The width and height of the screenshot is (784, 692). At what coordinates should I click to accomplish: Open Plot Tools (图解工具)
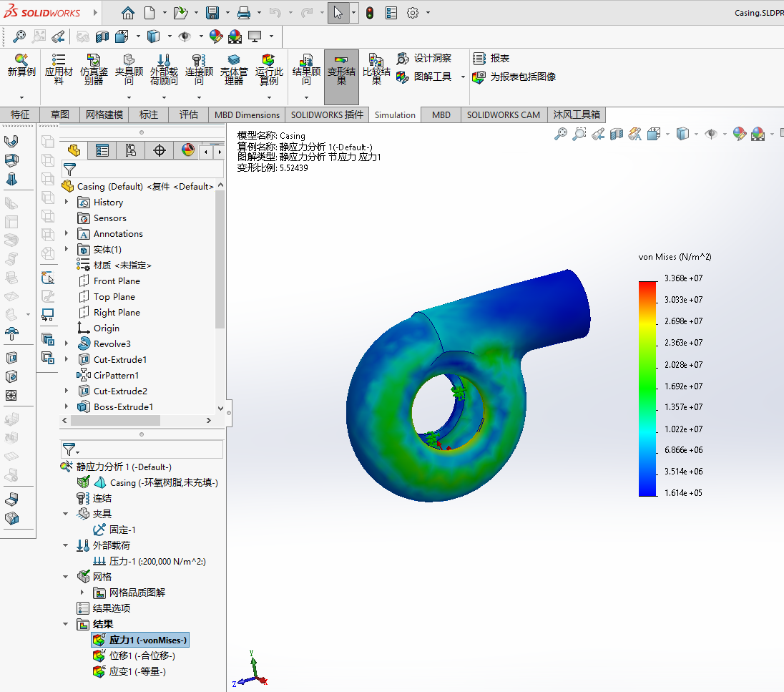click(424, 77)
